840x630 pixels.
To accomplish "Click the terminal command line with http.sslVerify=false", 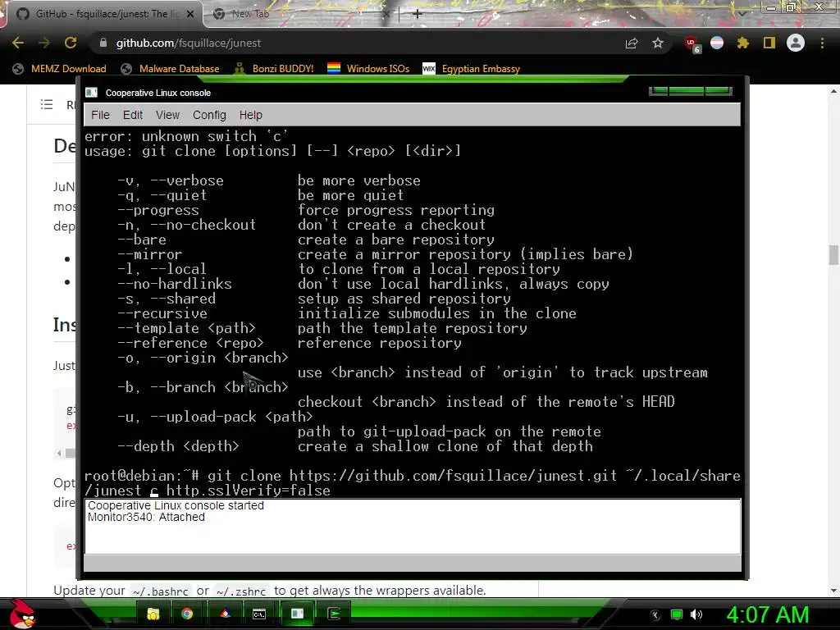I will [x=413, y=483].
